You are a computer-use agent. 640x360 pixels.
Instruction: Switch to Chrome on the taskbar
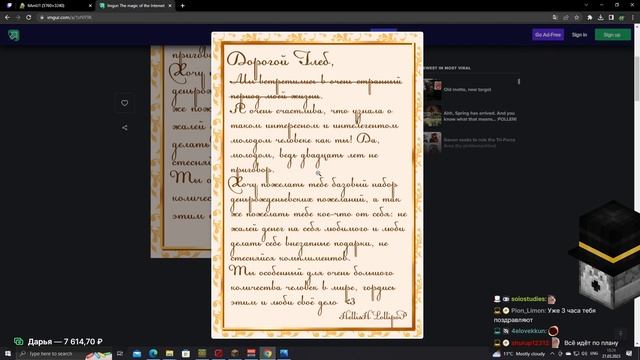(x=267, y=353)
